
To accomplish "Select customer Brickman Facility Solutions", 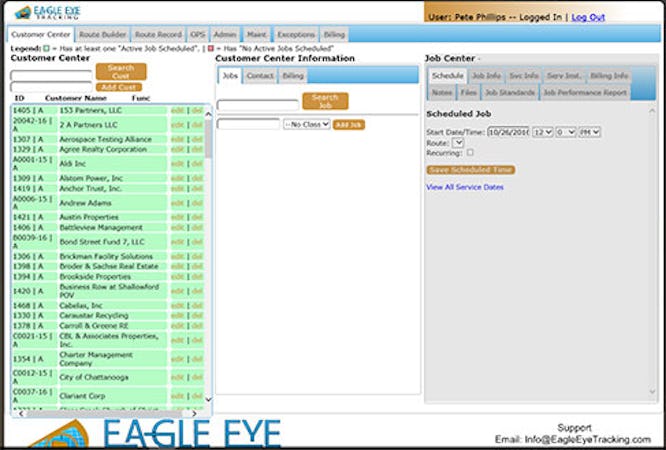I will pos(106,256).
